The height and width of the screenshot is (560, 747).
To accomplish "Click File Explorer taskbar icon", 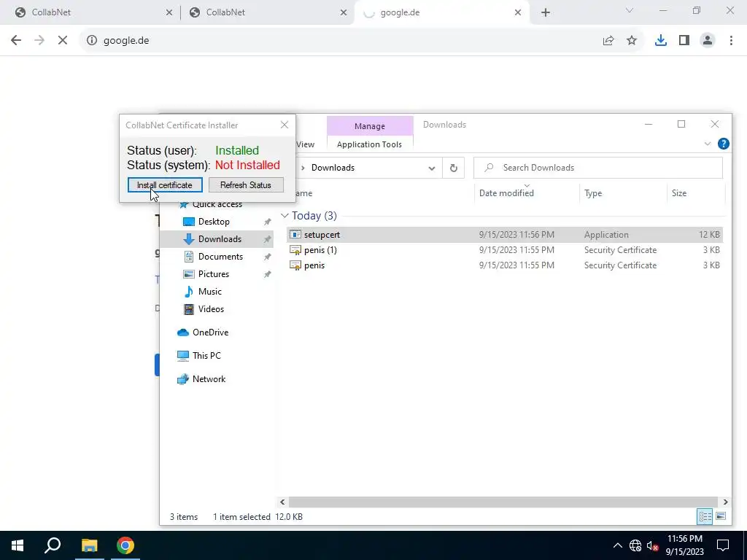I will click(x=89, y=545).
